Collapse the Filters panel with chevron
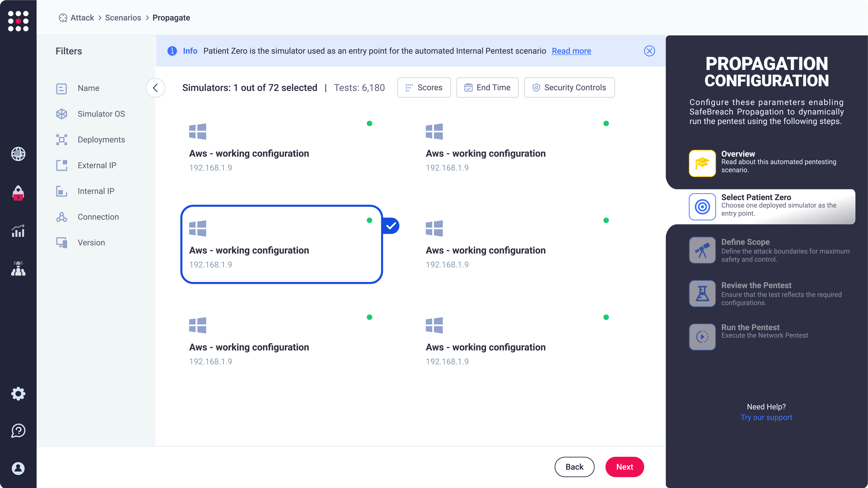The height and width of the screenshot is (488, 868). [155, 88]
